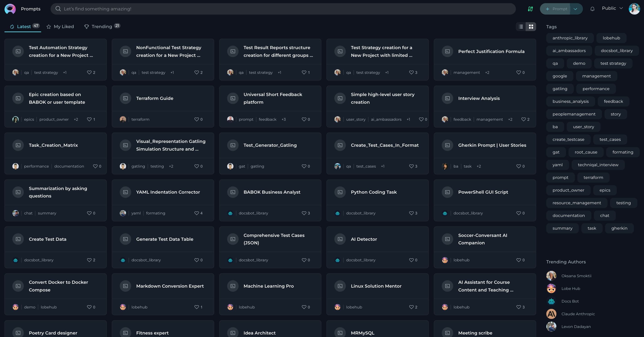The height and width of the screenshot is (337, 644).
Task: Expand +2 tags on Epic creation card
Action: click(x=76, y=119)
